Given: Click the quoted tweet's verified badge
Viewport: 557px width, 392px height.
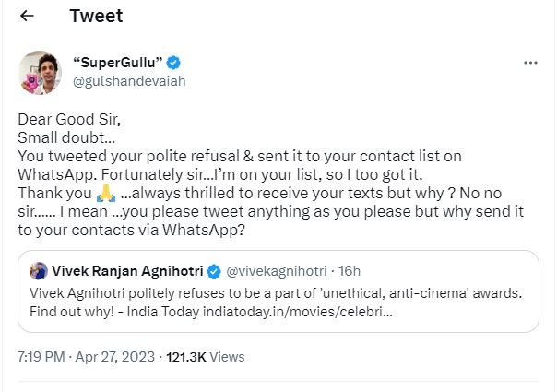Looking at the screenshot, I should 213,271.
